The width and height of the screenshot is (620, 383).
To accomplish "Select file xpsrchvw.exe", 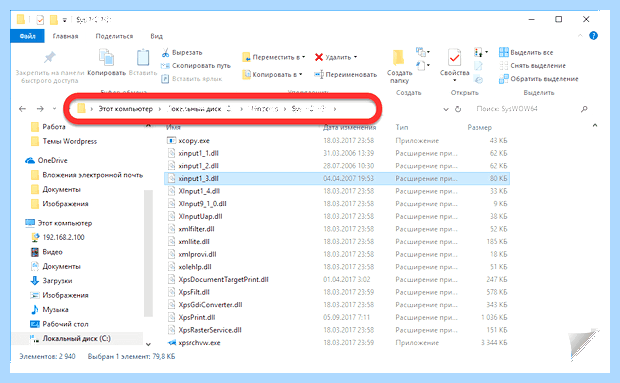I will [x=199, y=343].
